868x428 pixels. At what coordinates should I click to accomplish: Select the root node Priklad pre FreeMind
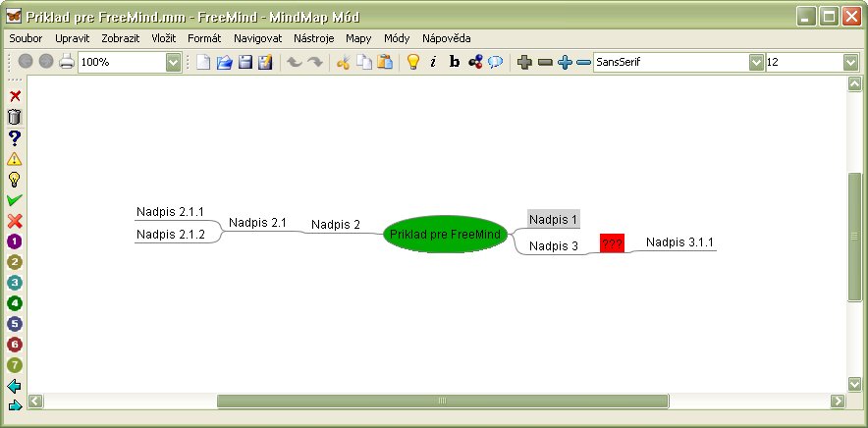click(445, 235)
